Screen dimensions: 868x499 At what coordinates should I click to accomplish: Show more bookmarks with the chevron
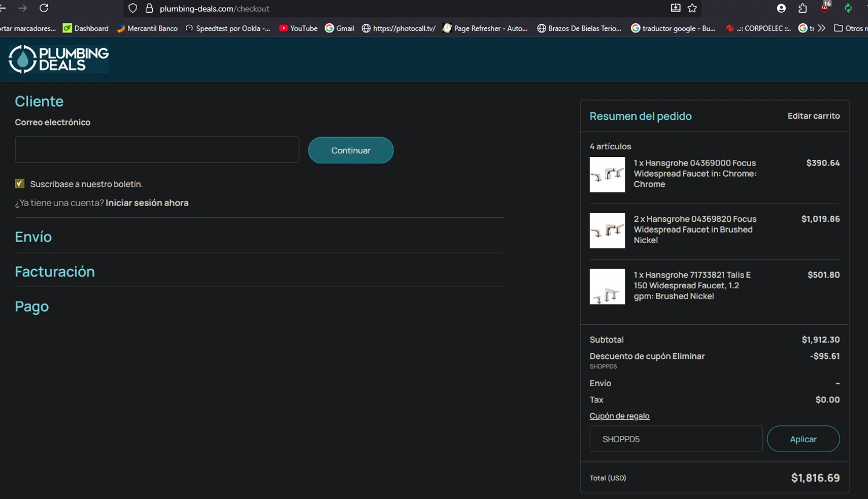[821, 28]
